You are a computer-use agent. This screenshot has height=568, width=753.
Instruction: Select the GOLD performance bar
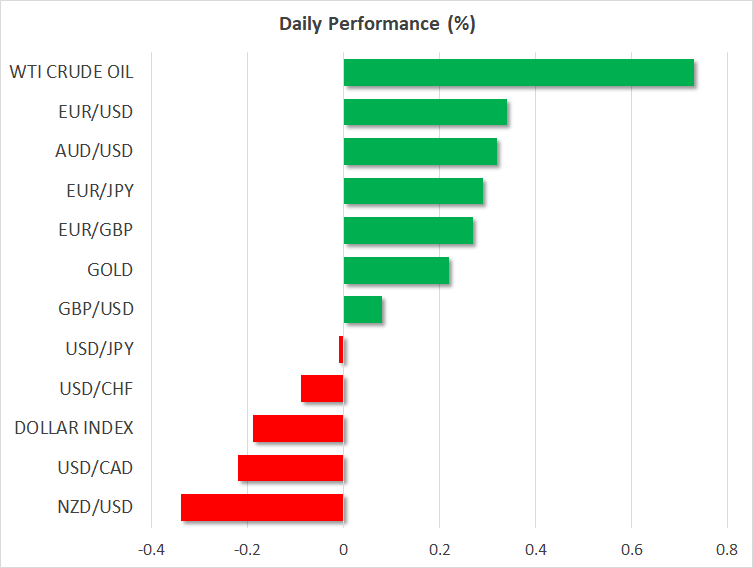(x=396, y=270)
